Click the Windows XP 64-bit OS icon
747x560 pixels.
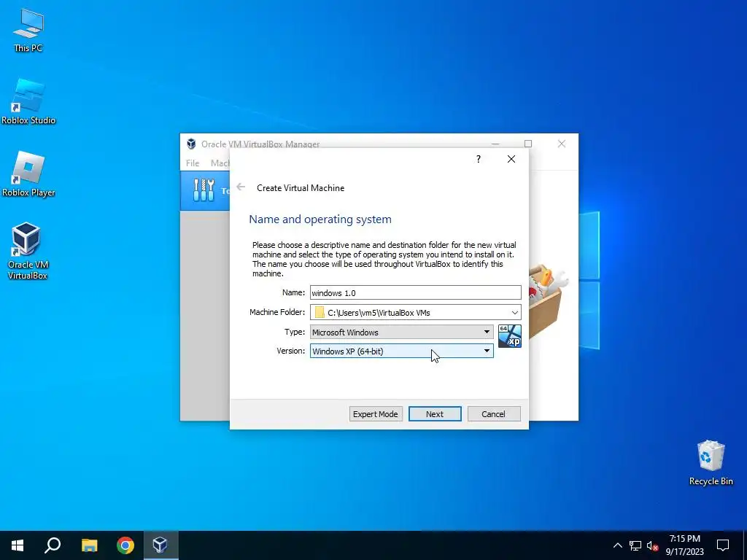(x=510, y=336)
